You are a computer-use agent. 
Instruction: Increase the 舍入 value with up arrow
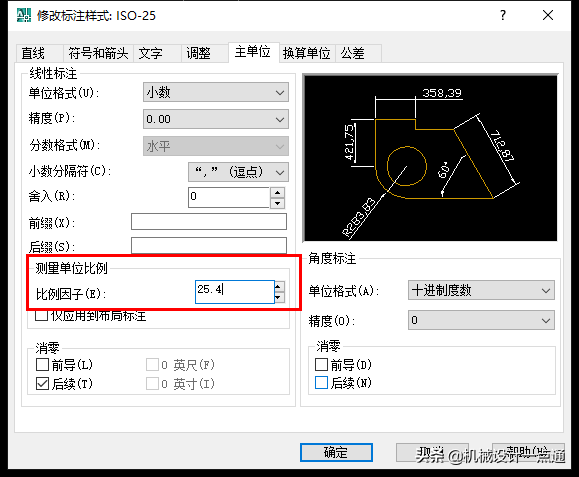click(277, 192)
